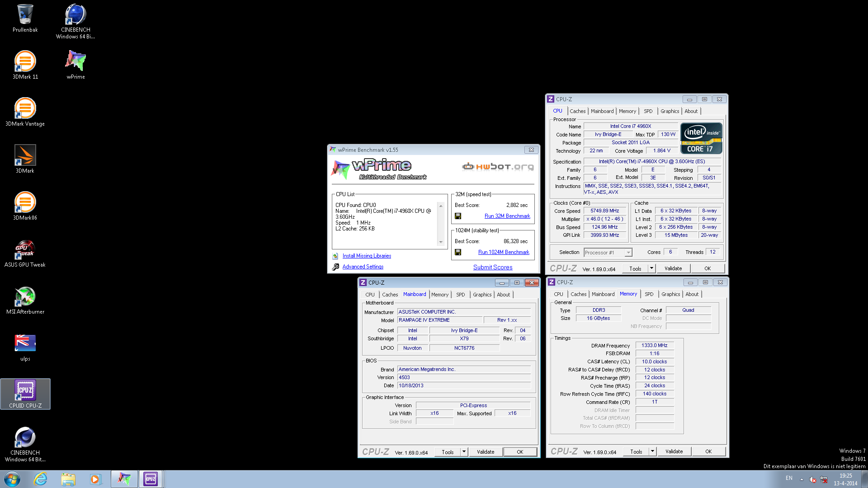Screen dimensions: 868x488
Task: Select the 3DMark desktop icon
Action: (25, 159)
